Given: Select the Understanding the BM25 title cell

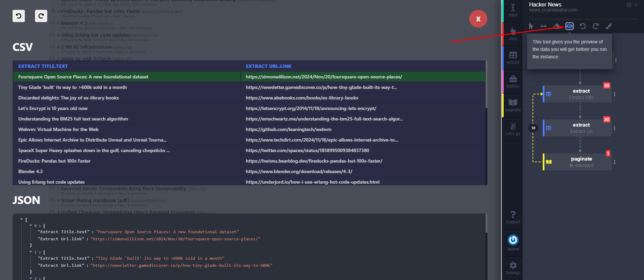Looking at the screenshot, I should coord(127,119).
